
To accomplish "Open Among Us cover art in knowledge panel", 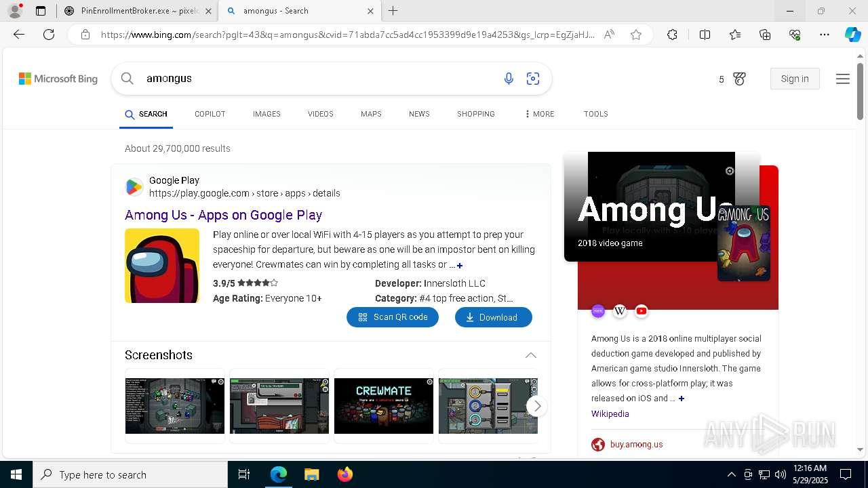I will [744, 243].
